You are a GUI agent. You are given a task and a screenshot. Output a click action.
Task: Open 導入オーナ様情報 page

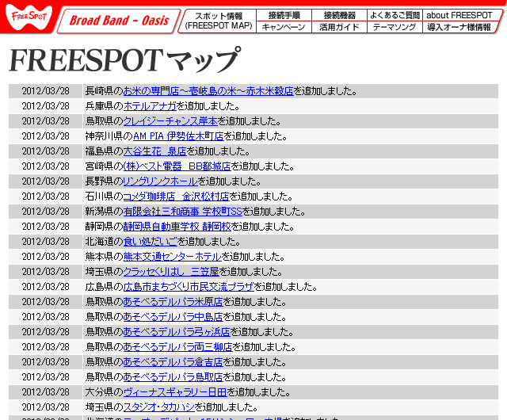pyautogui.click(x=459, y=27)
